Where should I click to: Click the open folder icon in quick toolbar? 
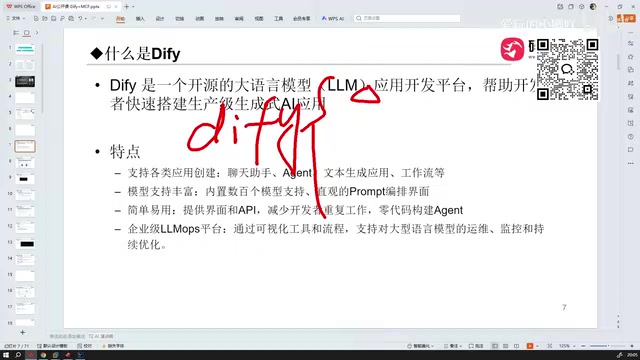coord(45,18)
